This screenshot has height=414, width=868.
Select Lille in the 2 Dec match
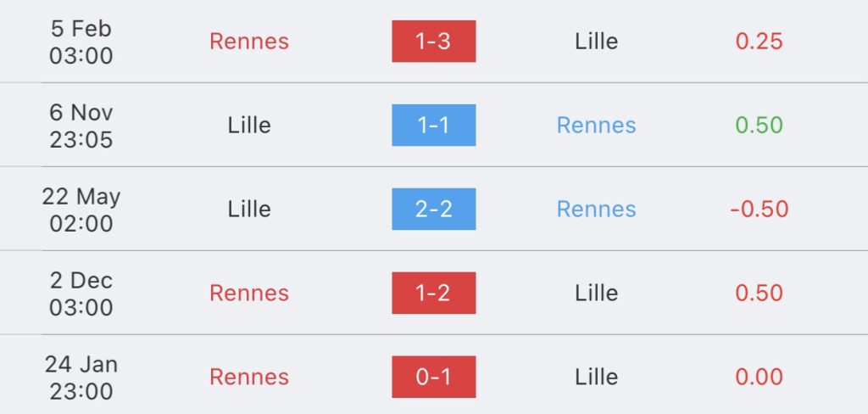596,294
